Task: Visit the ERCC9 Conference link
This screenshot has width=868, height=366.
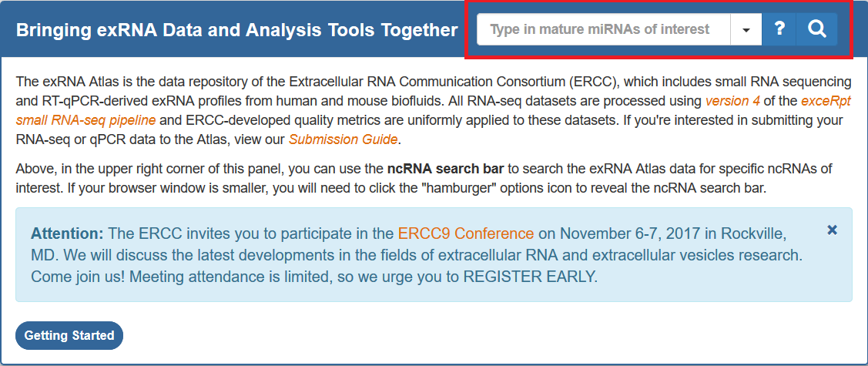Action: 466,233
